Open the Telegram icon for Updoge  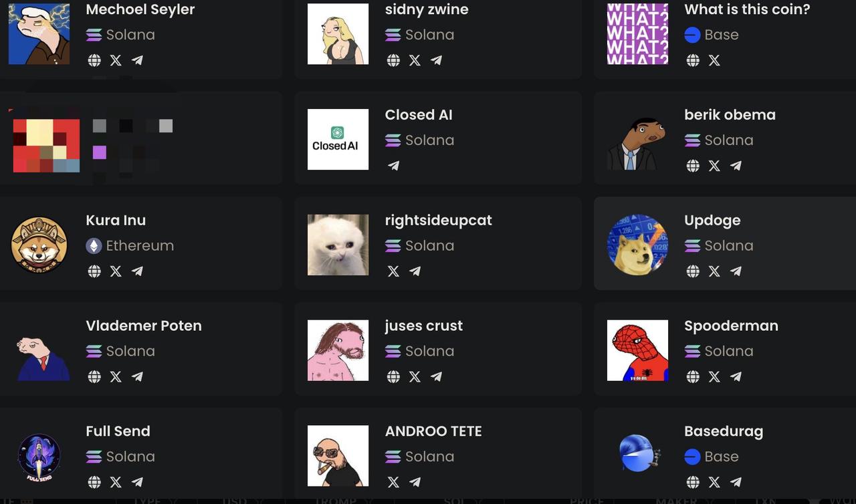pyautogui.click(x=736, y=271)
